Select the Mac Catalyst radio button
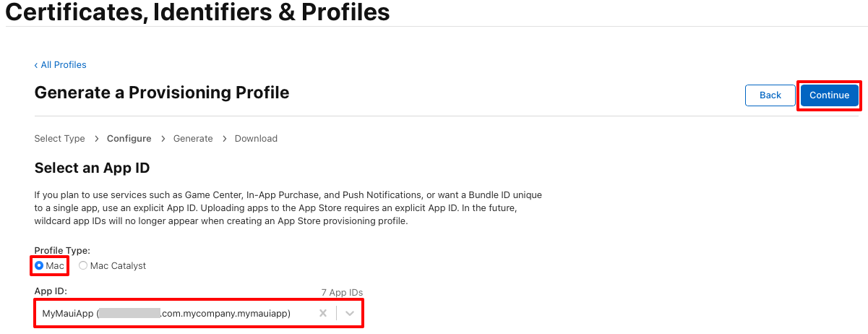Image resolution: width=868 pixels, height=334 pixels. (83, 265)
